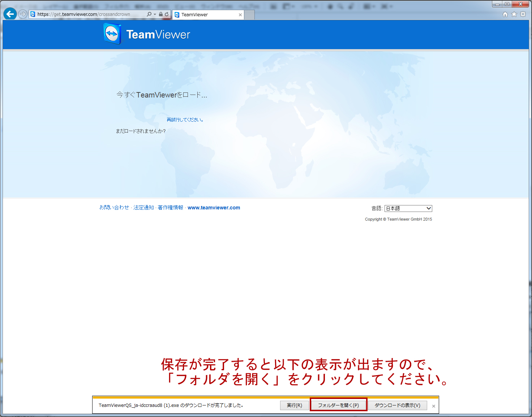Click the browser forward arrow button
This screenshot has height=417, width=532.
23,14
